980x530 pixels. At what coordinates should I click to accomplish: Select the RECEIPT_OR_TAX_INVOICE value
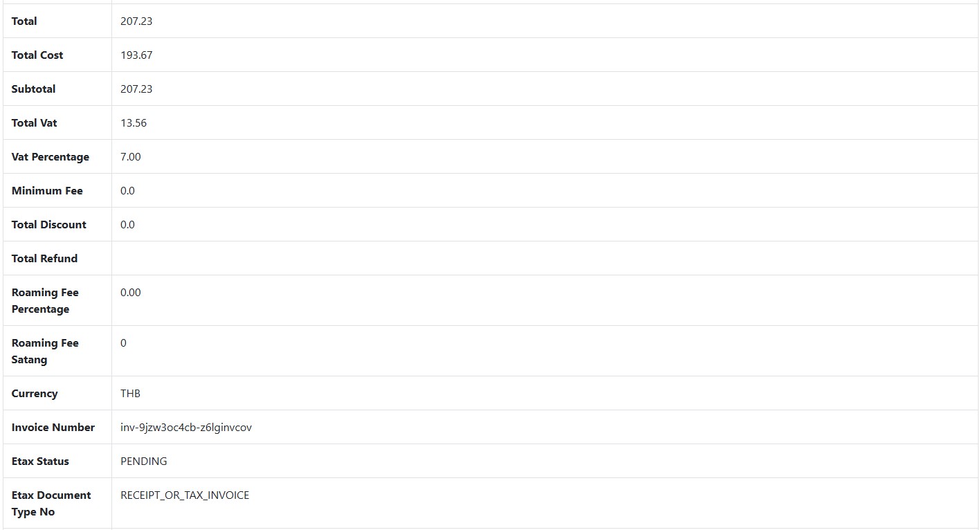coord(185,495)
